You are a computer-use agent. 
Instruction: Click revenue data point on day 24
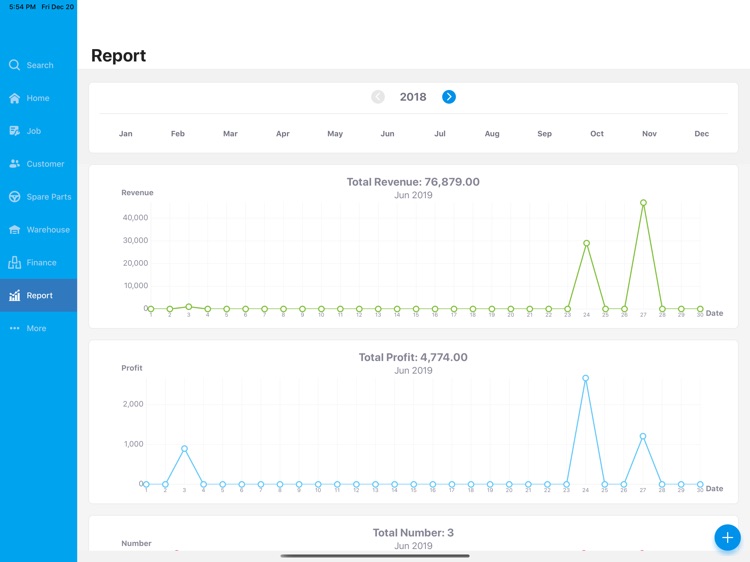pos(586,243)
